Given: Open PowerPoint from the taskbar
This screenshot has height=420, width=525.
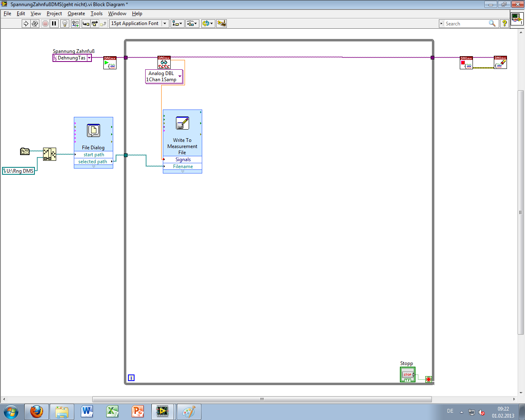Looking at the screenshot, I should (x=138, y=412).
